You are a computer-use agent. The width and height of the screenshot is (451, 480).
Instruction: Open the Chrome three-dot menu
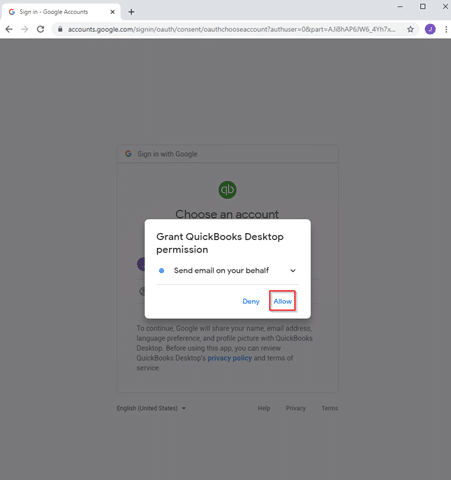446,29
